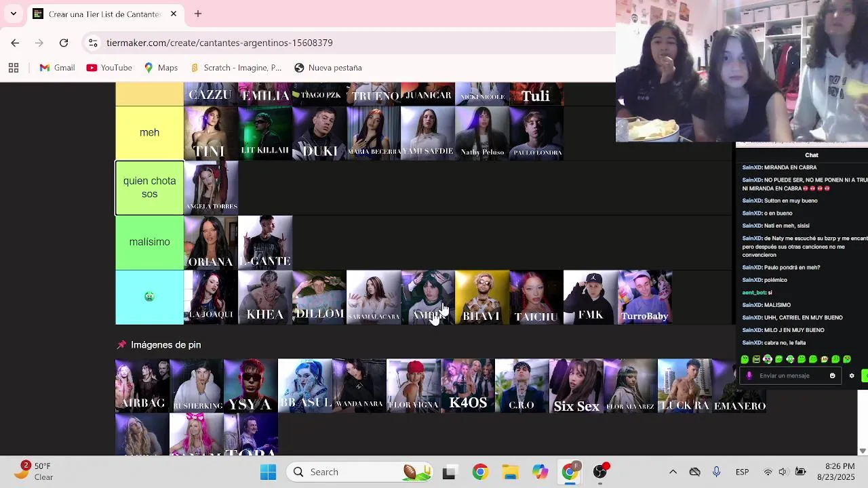Select the YSY A image

251,386
